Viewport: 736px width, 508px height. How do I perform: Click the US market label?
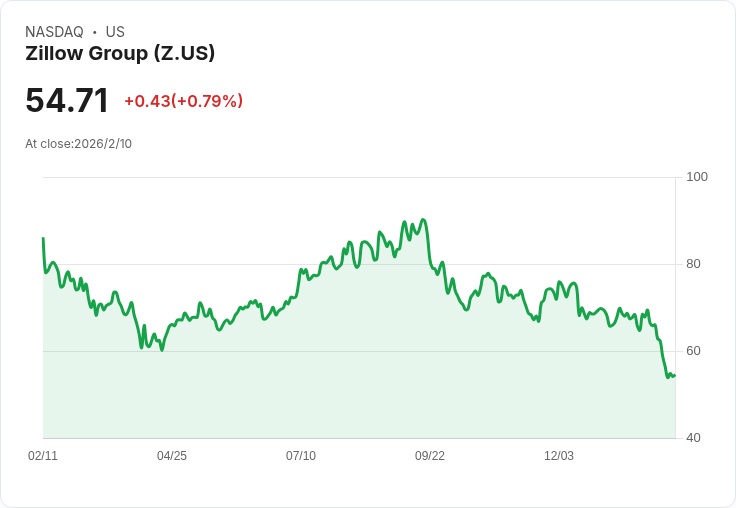(115, 32)
